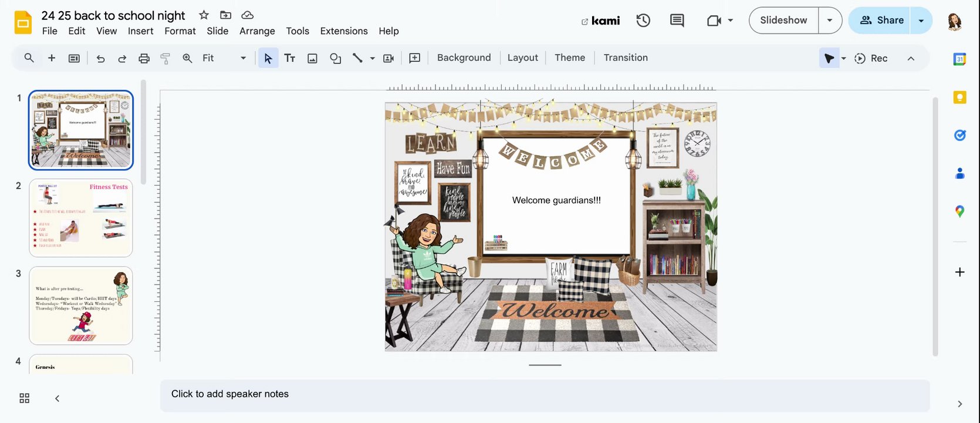Undo the last action
The width and height of the screenshot is (980, 423).
(100, 58)
